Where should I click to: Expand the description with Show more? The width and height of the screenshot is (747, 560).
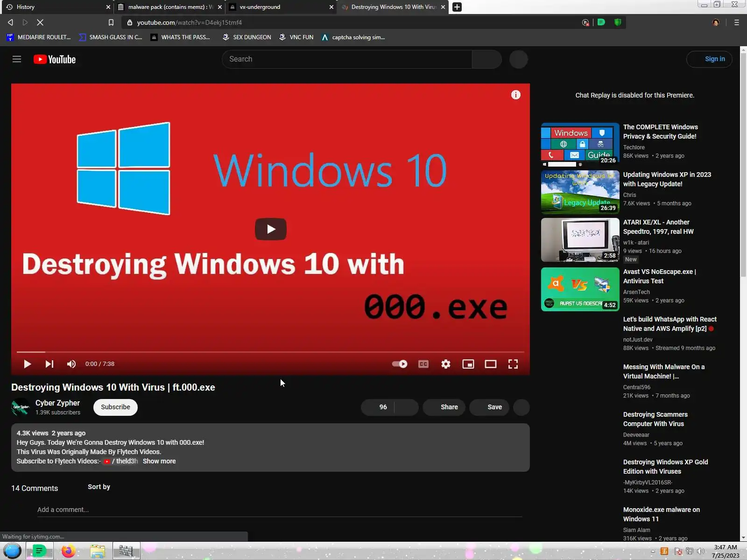159,461
